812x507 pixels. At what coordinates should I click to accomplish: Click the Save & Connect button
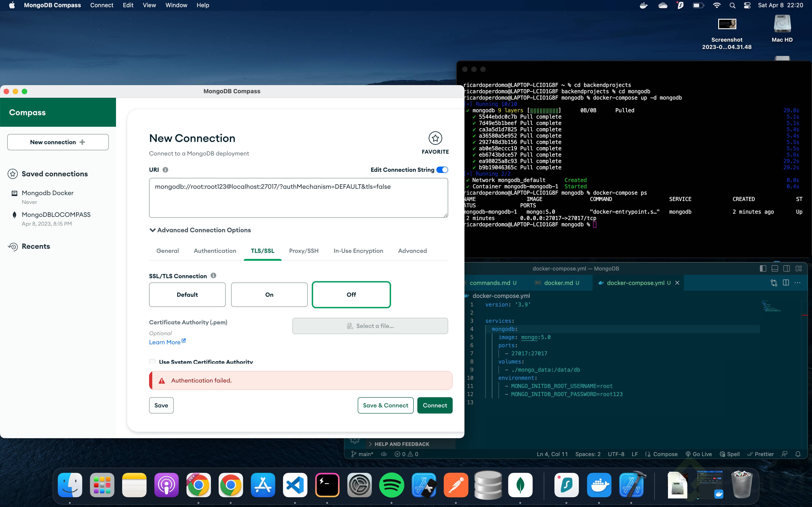pos(385,405)
